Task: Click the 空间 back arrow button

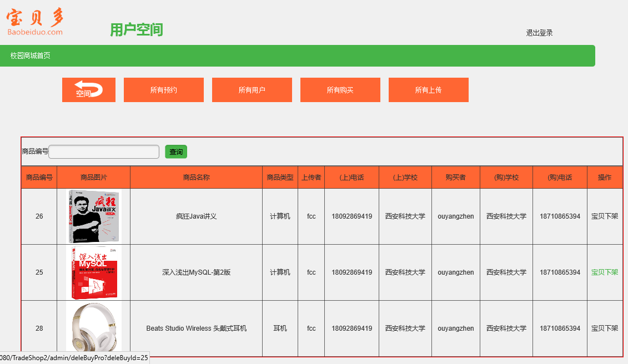Action: coord(89,90)
